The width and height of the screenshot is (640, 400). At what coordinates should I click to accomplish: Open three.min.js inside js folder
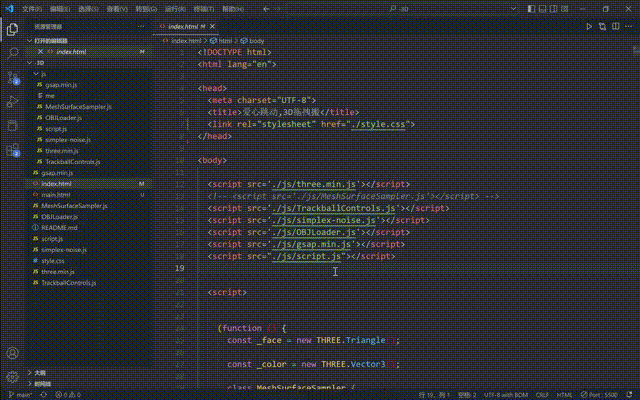(62, 151)
